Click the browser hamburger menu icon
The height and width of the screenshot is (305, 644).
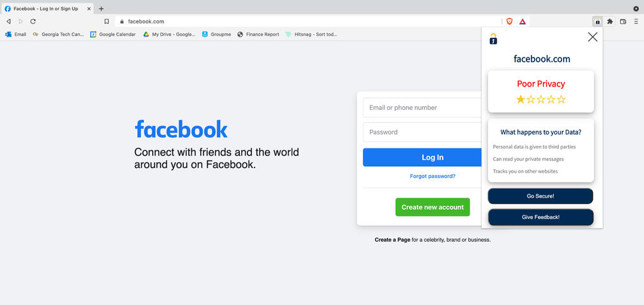(636, 21)
